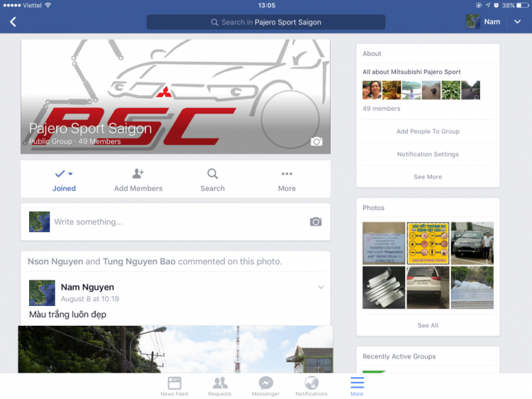532x399 pixels.
Task: Tap the Wi-Fi status icon
Action: pos(48,5)
